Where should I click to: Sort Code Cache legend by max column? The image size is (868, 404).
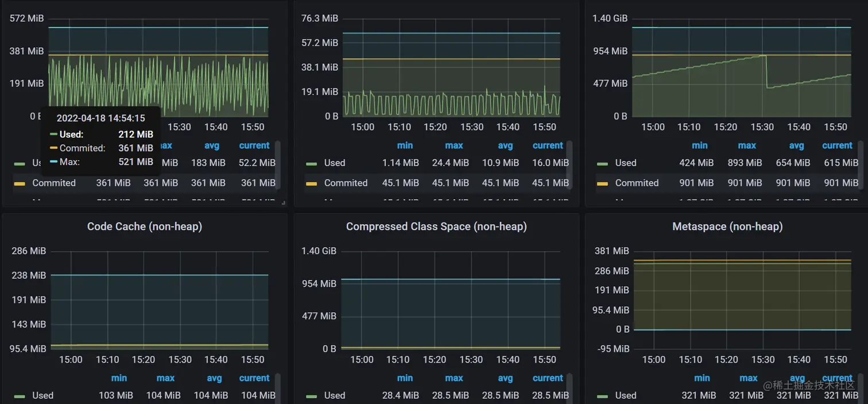pos(165,378)
